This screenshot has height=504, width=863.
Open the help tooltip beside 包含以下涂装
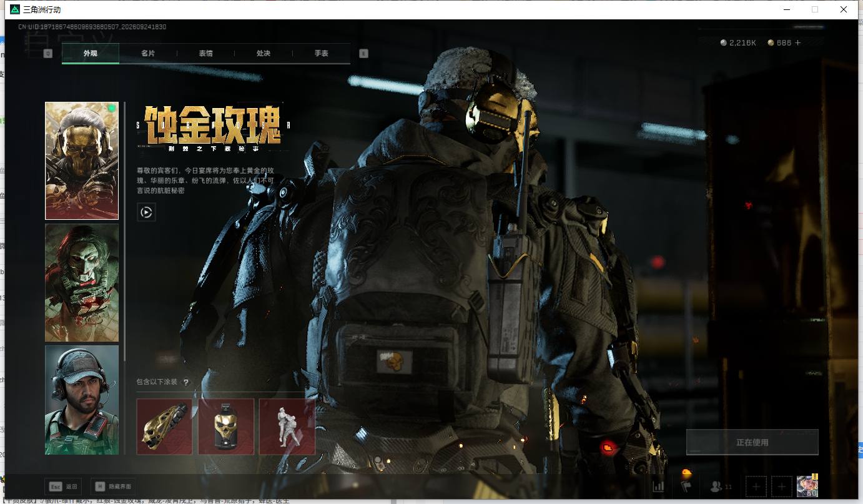[185, 382]
